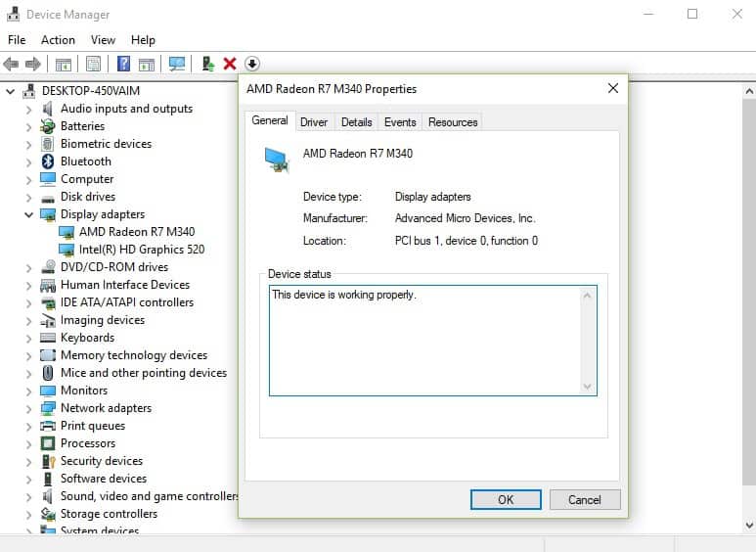Select Intel(R) HD Graphics 520 tree item
Viewport: 756px width, 552px height.
142,250
